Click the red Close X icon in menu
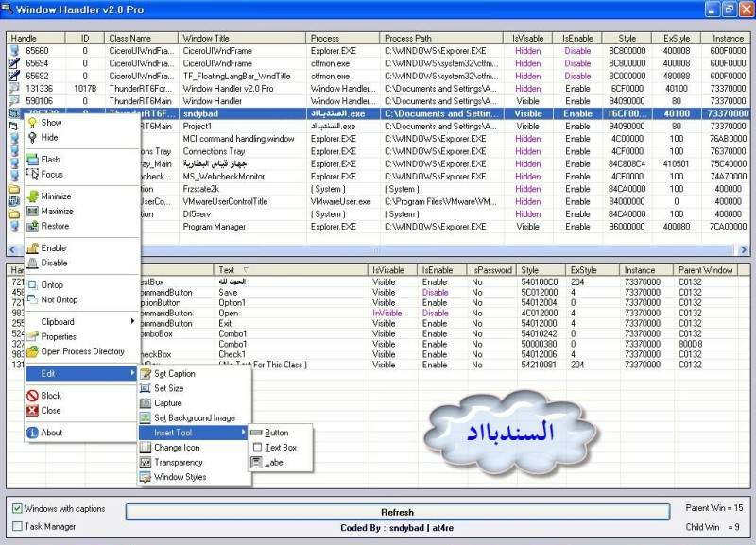 click(x=32, y=411)
